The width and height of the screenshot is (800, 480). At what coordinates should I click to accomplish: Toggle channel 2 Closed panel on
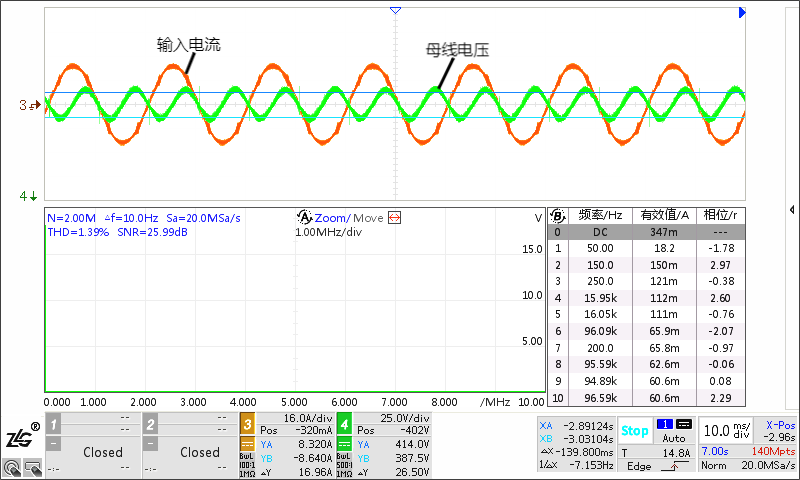(x=199, y=452)
